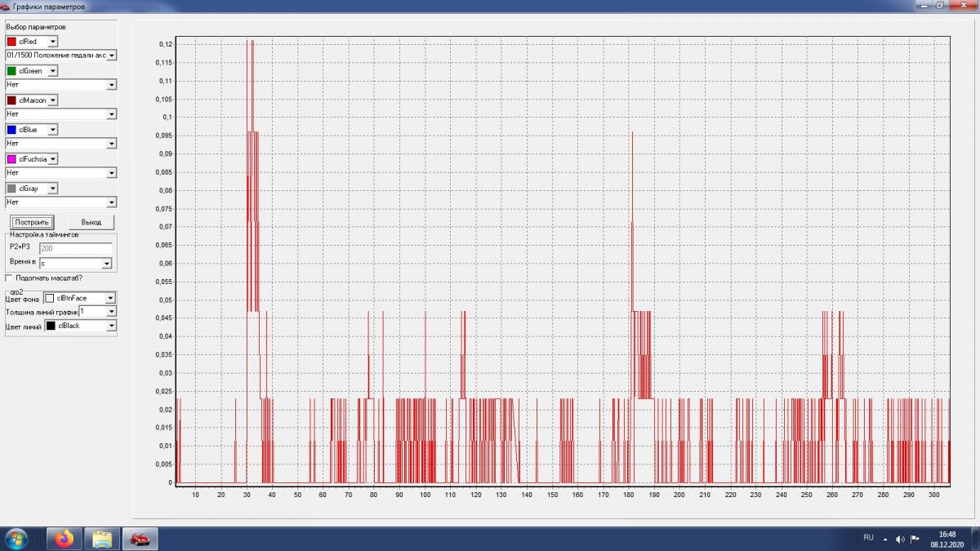Enable the 'Подогнать масштаб?' checkbox

[10, 278]
